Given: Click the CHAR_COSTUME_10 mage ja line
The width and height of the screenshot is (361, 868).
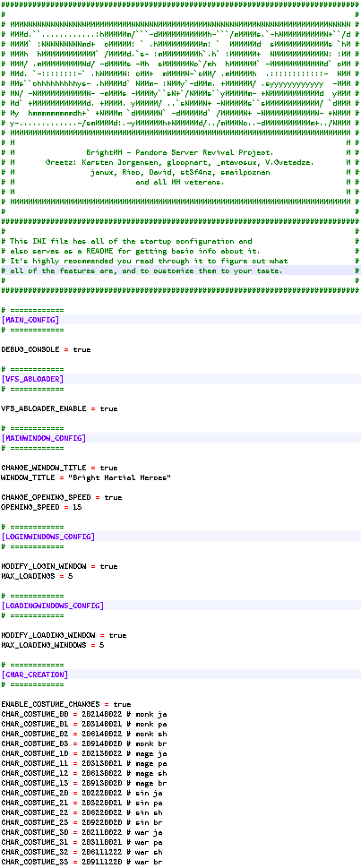Looking at the screenshot, I should [83, 754].
